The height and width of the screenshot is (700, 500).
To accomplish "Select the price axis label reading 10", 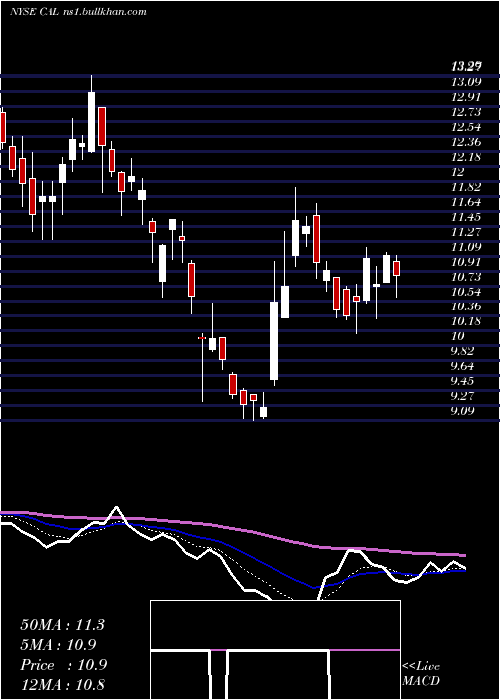I will tap(458, 336).
